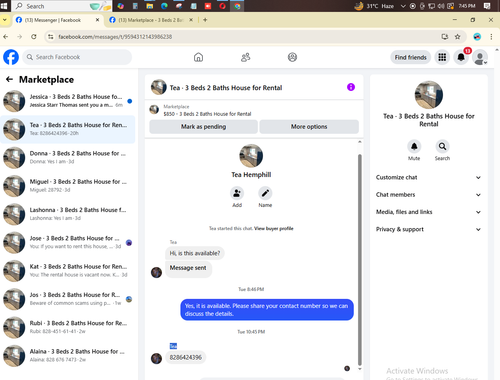500x380 pixels.
Task: Open Donna conversation in list
Action: (x=68, y=157)
